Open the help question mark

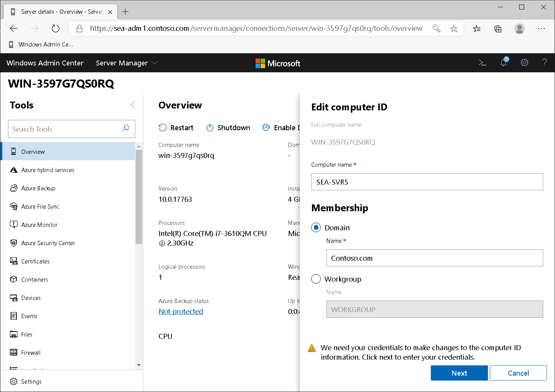[544, 63]
